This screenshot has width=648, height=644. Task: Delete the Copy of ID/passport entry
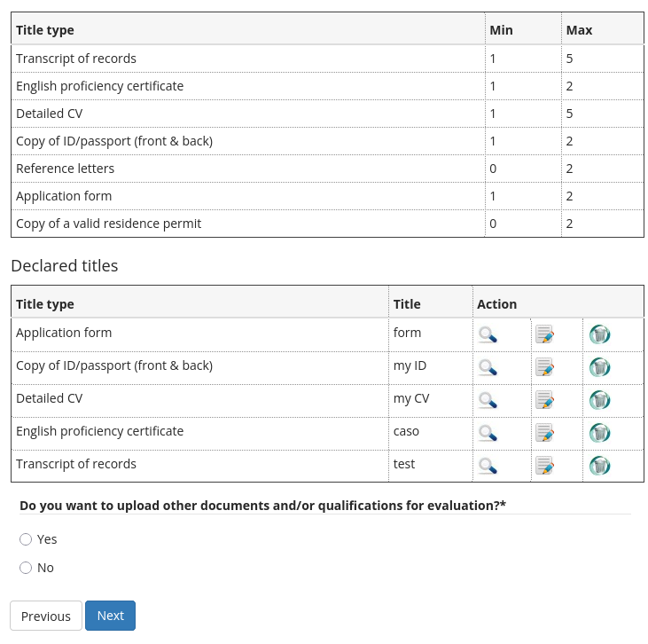point(600,367)
